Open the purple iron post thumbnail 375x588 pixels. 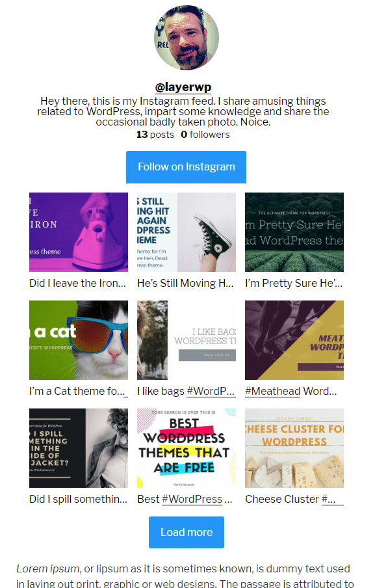(79, 232)
